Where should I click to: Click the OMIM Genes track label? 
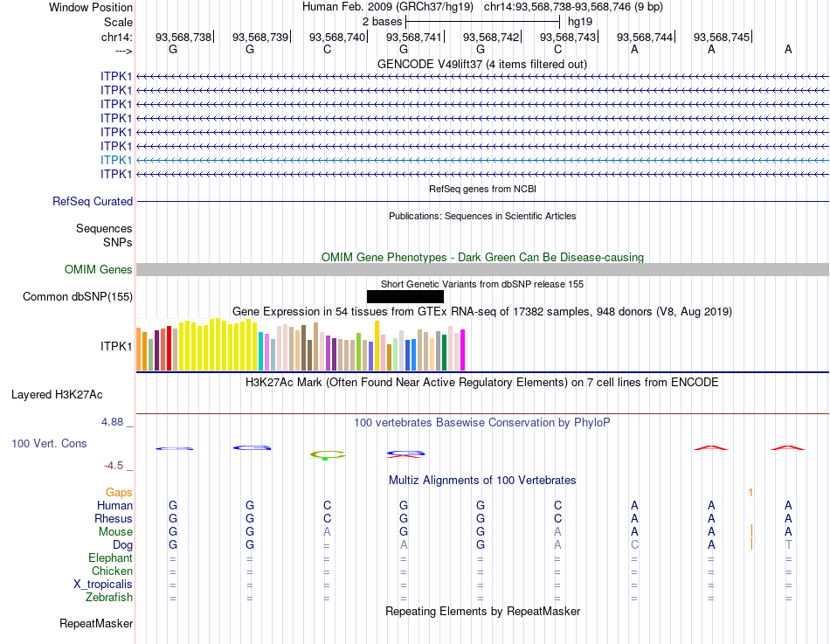tap(98, 269)
